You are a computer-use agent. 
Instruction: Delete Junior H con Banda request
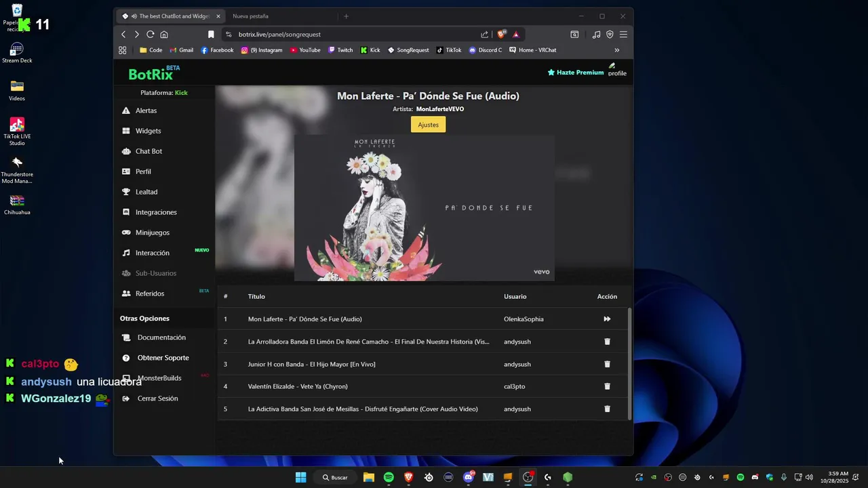coord(607,364)
